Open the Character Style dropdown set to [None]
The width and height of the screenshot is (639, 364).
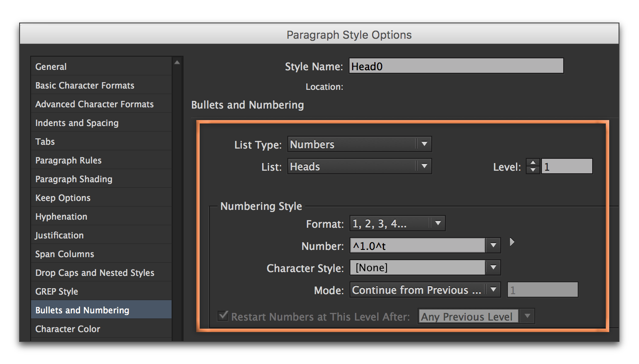coord(493,267)
